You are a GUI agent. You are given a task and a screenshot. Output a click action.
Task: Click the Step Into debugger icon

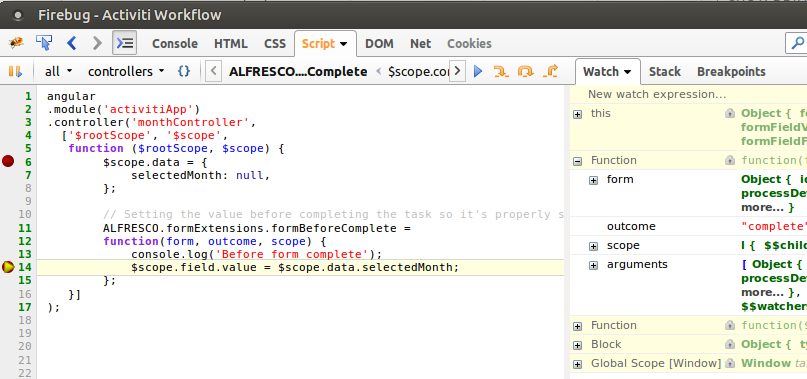(x=501, y=72)
